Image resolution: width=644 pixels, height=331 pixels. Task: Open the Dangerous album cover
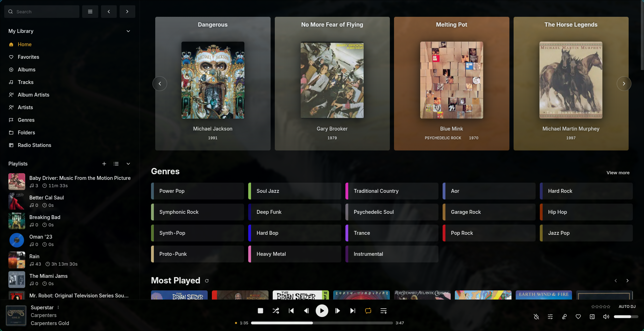pyautogui.click(x=213, y=80)
